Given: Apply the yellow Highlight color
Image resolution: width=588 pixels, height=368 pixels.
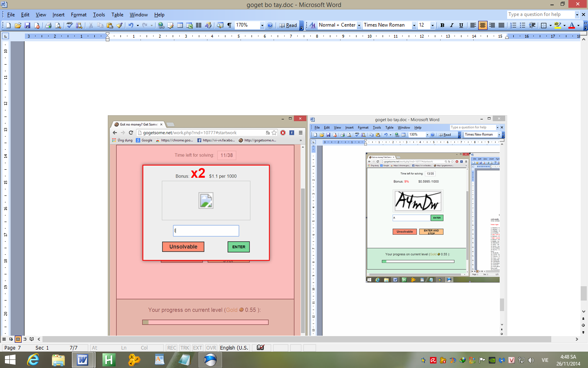Looking at the screenshot, I should 557,25.
